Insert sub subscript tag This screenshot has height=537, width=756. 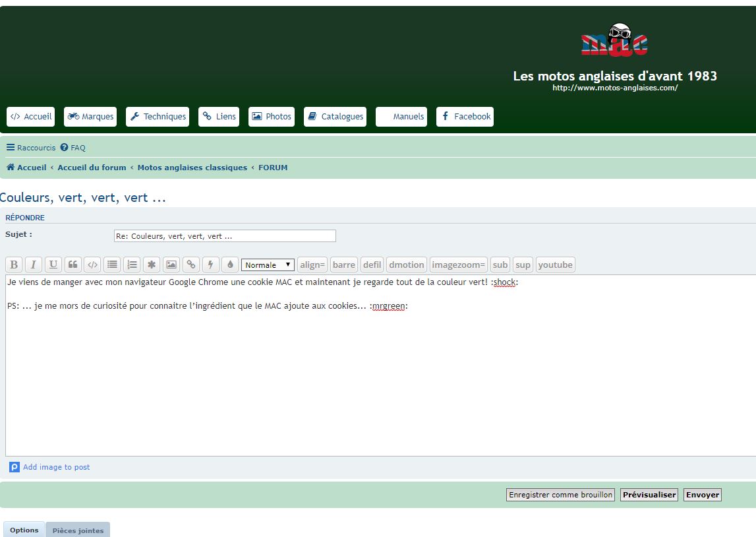click(500, 265)
